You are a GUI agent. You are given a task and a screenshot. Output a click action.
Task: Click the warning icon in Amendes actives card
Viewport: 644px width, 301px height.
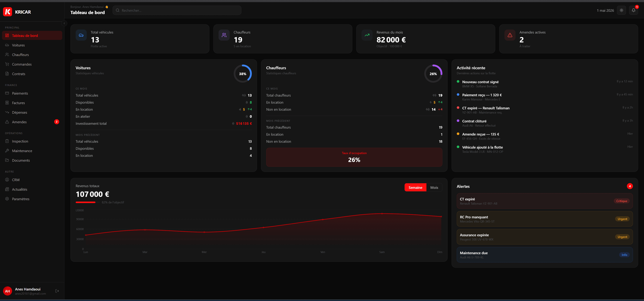[510, 35]
